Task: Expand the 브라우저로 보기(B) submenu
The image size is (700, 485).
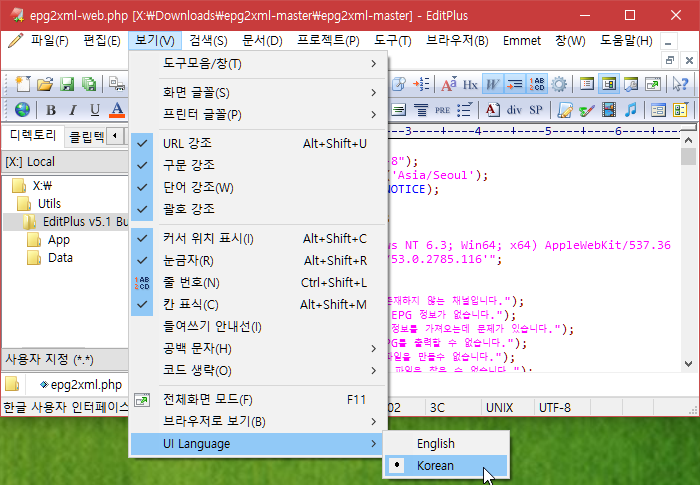Action: pyautogui.click(x=259, y=421)
